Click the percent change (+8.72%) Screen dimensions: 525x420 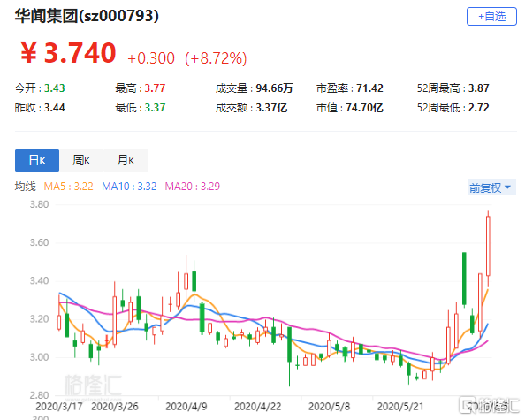pyautogui.click(x=216, y=58)
